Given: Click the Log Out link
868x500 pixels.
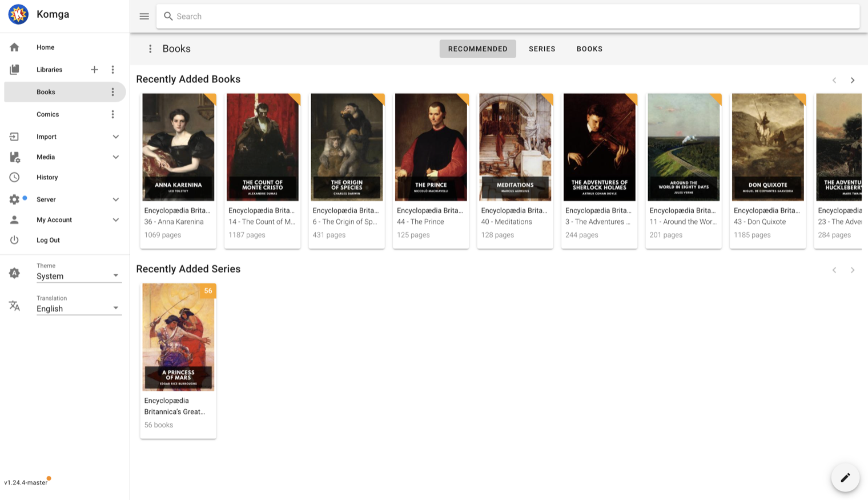Looking at the screenshot, I should (x=48, y=241).
